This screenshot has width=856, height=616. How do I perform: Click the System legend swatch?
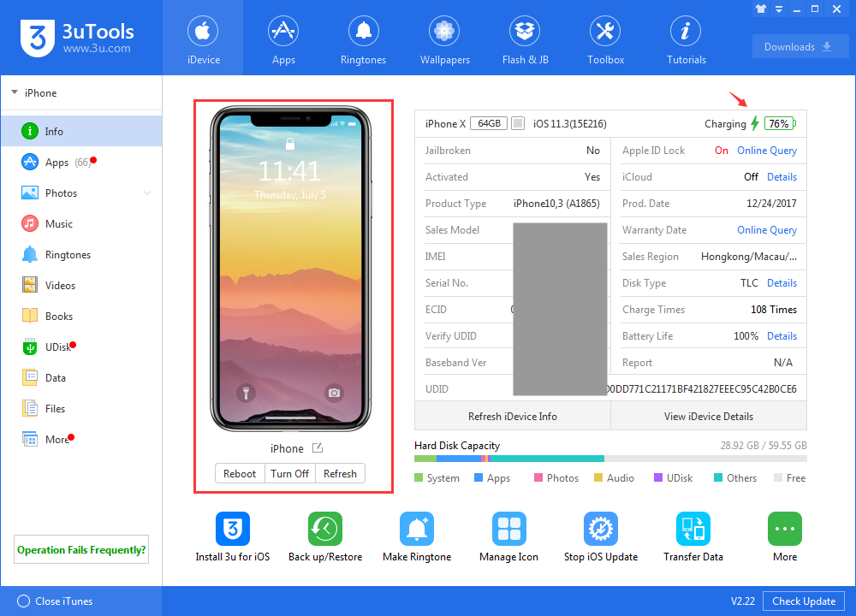click(x=419, y=478)
